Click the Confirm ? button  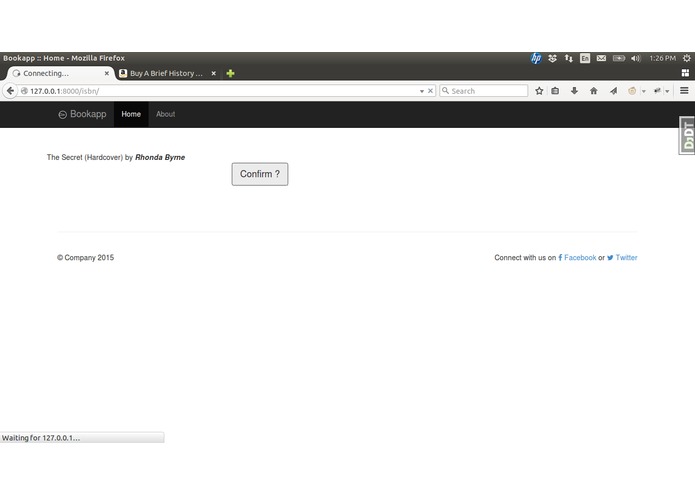[x=260, y=174]
